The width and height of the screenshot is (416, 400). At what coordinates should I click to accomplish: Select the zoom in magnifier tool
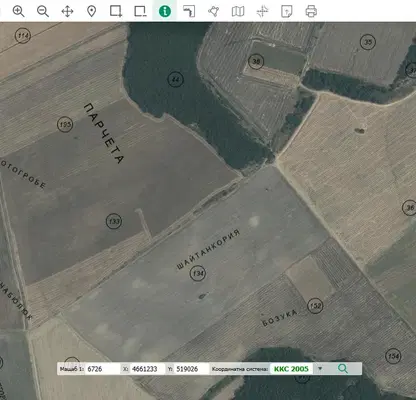[x=18, y=11]
